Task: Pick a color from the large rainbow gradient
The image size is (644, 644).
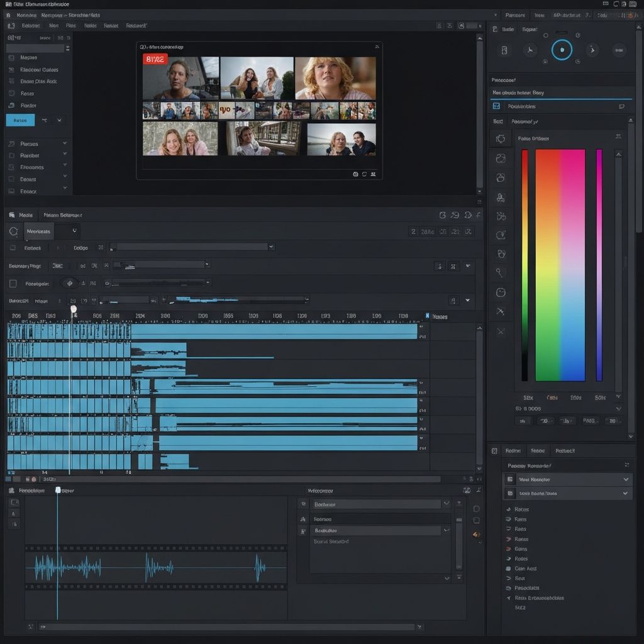Action: tap(560, 264)
